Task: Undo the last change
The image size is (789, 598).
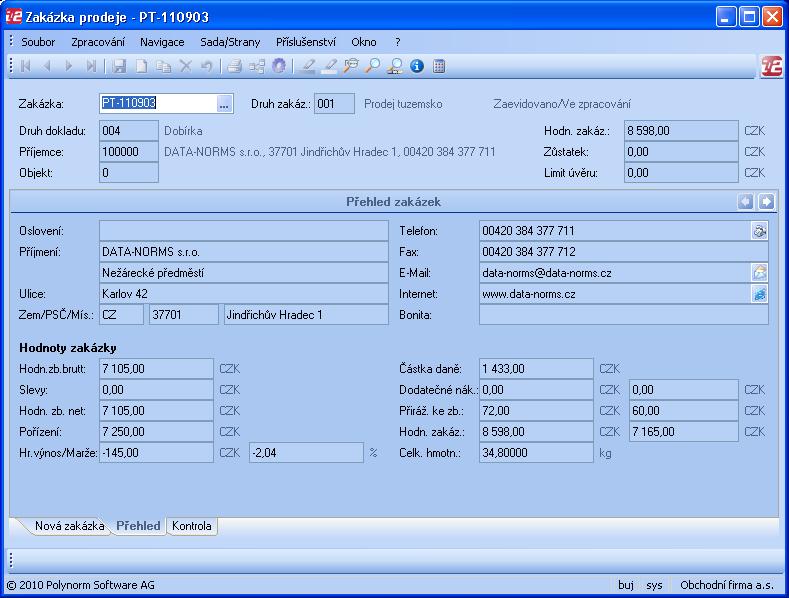Action: coord(207,66)
